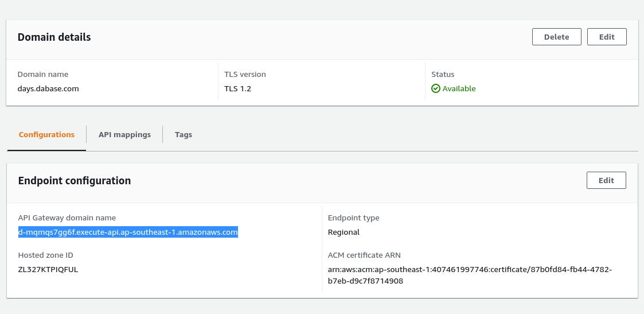Switch to the Configurations tab
Screen dimensions: 644x314
pos(46,135)
